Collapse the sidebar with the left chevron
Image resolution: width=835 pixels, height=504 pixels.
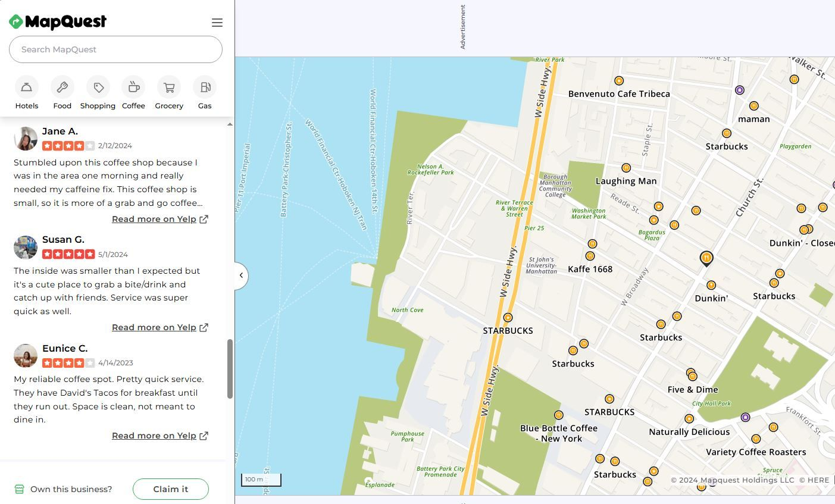240,275
